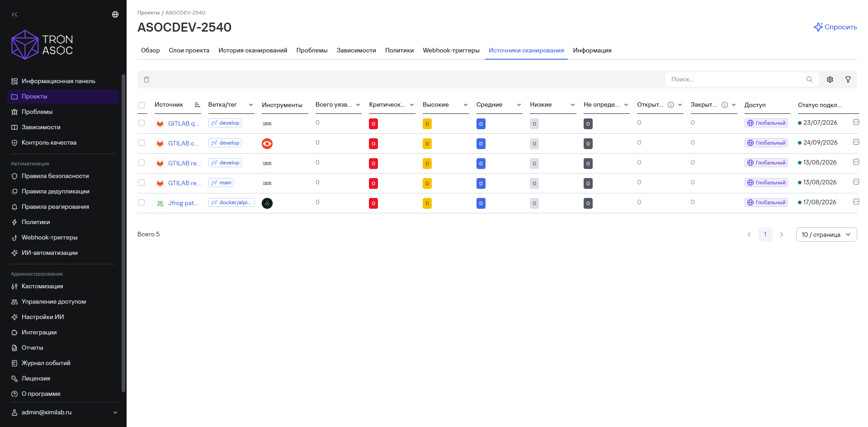This screenshot has height=427, width=868.
Task: Tick checkbox for the main branch row
Action: 142,183
